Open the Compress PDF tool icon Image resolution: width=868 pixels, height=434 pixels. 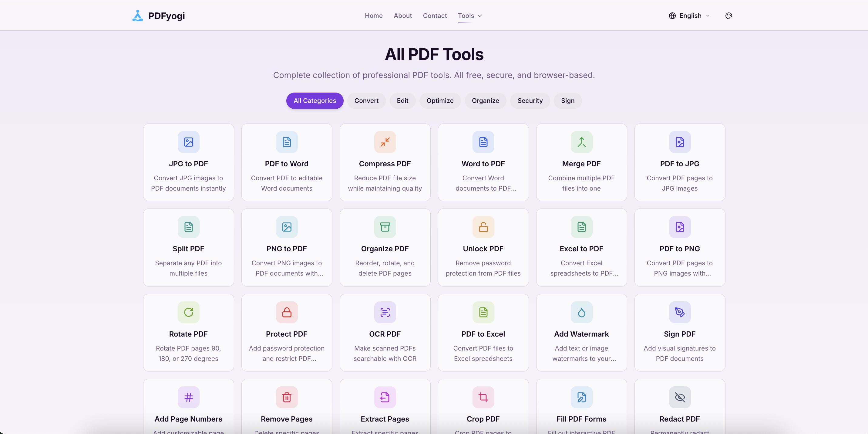[385, 142]
